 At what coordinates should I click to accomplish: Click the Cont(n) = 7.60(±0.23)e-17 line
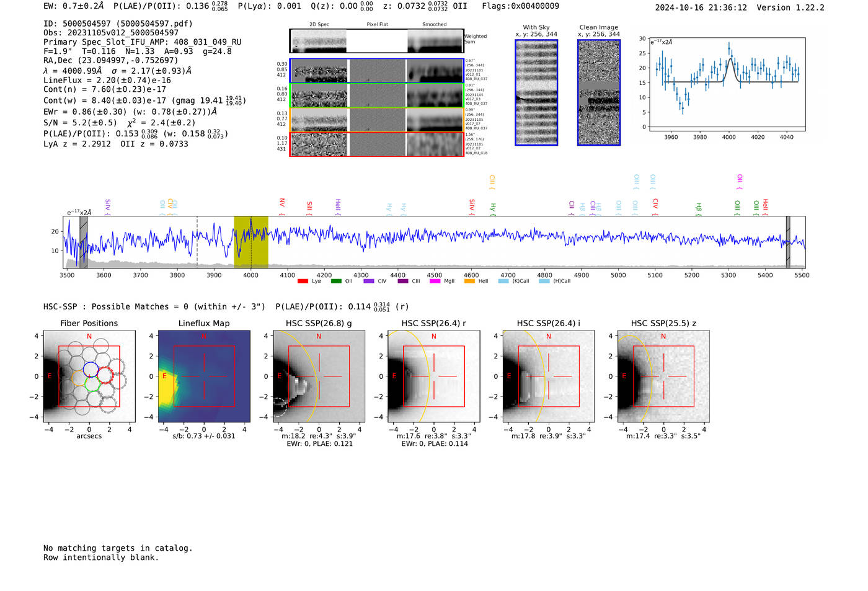[x=105, y=89]
